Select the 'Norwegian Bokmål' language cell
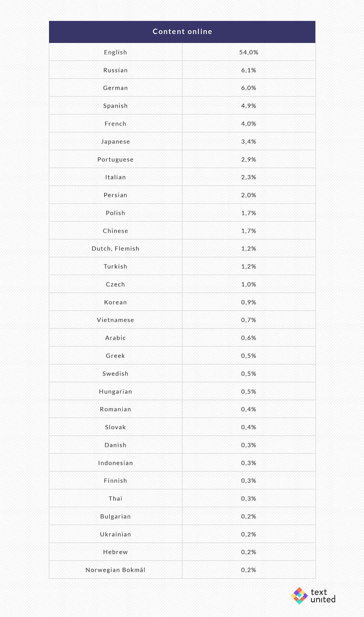Viewport: 364px width, 617px height. [115, 570]
